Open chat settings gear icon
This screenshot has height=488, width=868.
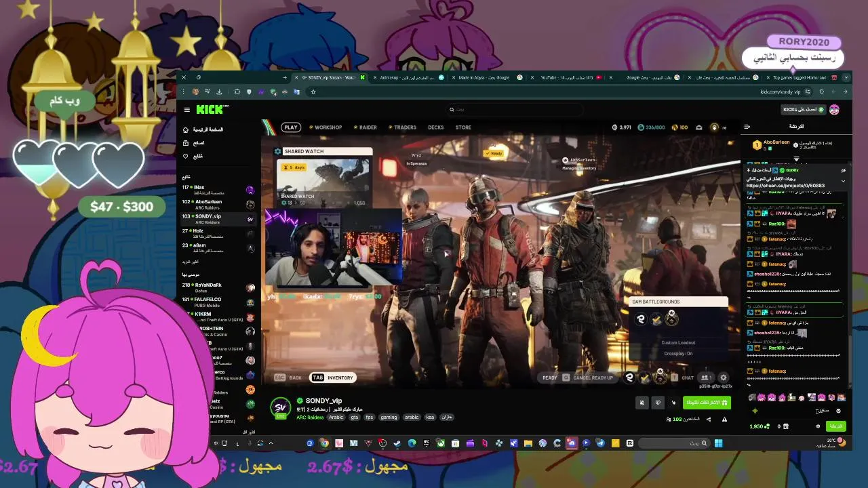pos(818,426)
